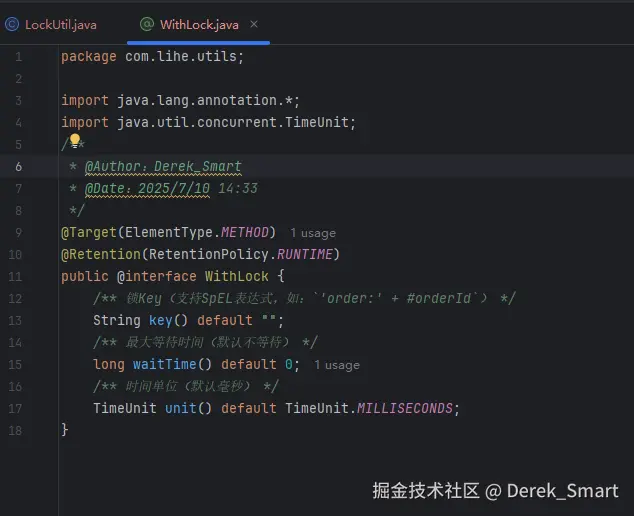Screen dimensions: 634x516
Task: Click the annotation icon beside WithLock.java
Action: 147,24
